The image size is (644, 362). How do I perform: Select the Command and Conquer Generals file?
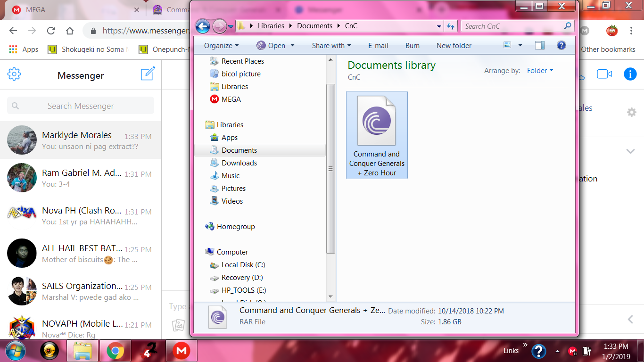coord(377,135)
